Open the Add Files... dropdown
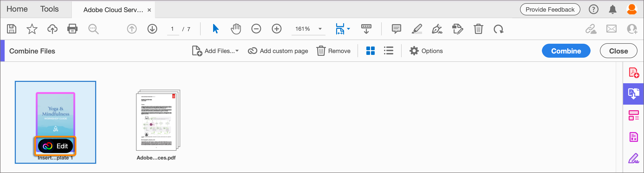This screenshot has width=644, height=173. pyautogui.click(x=215, y=51)
